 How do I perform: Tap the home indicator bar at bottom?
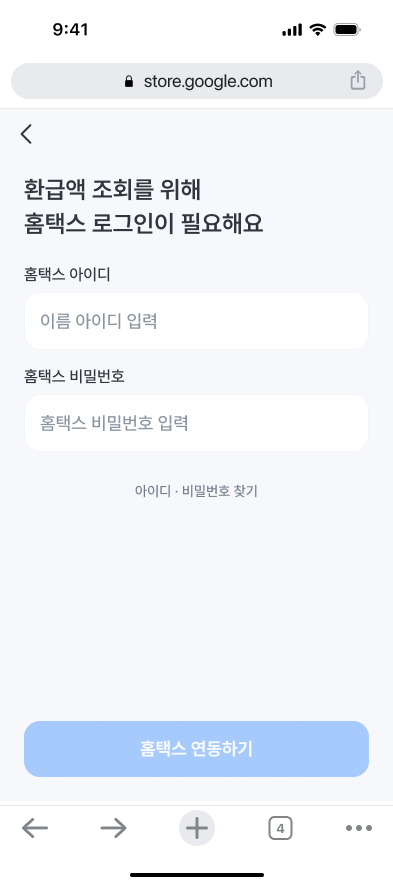coord(197,875)
